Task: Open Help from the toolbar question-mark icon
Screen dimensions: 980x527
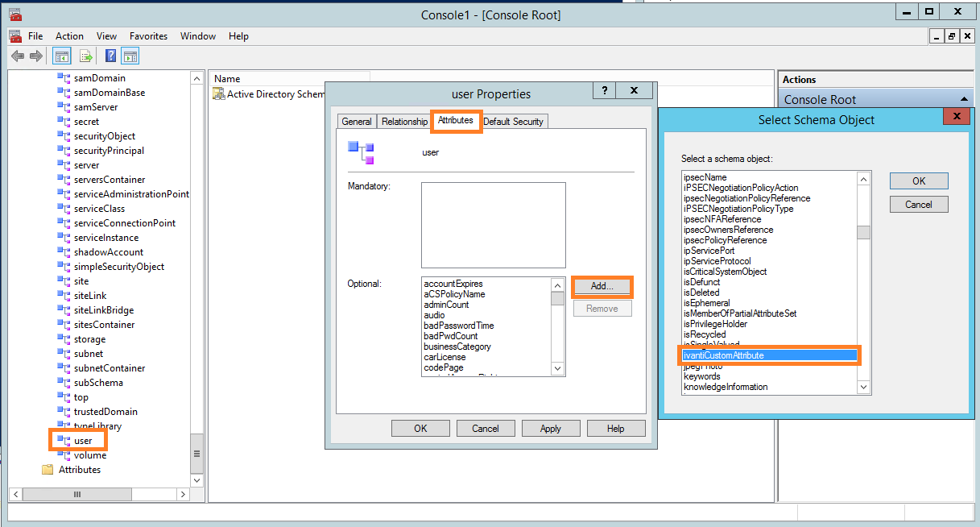Action: point(111,56)
